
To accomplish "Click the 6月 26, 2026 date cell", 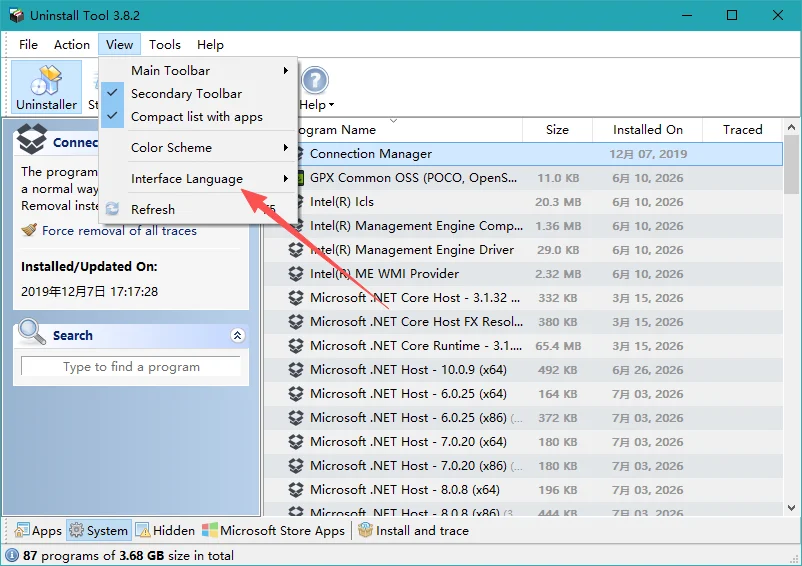I will tap(648, 370).
